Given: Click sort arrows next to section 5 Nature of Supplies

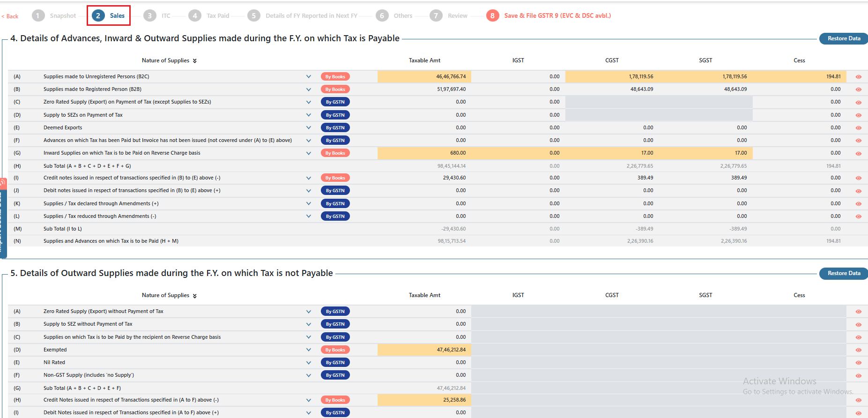Looking at the screenshot, I should coord(194,296).
